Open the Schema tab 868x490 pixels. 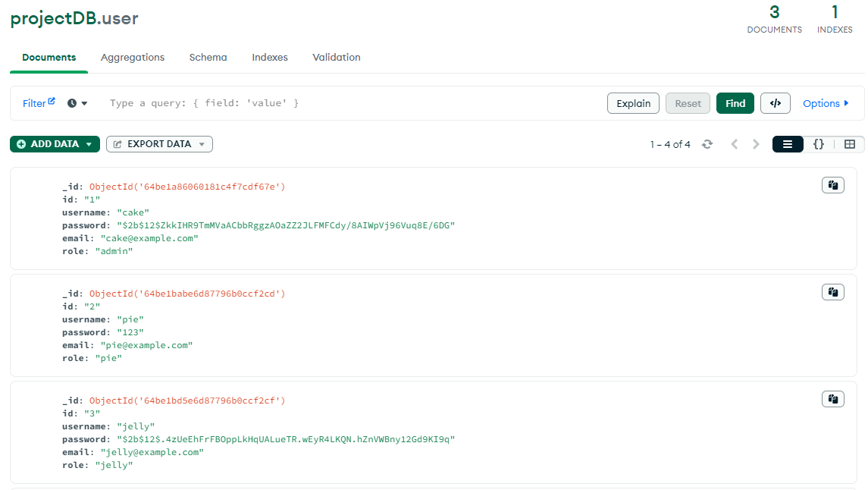coord(208,57)
